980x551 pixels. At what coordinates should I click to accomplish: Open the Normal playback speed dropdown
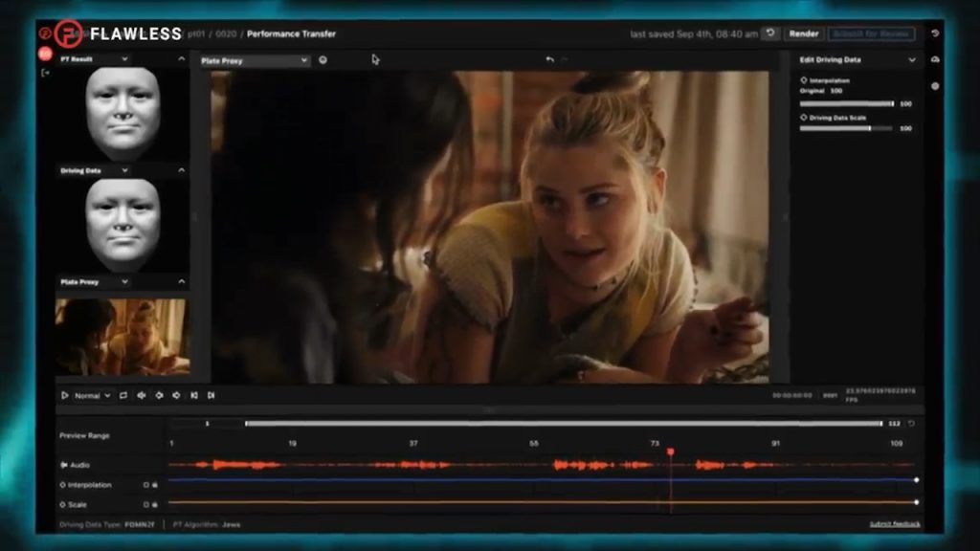(93, 395)
